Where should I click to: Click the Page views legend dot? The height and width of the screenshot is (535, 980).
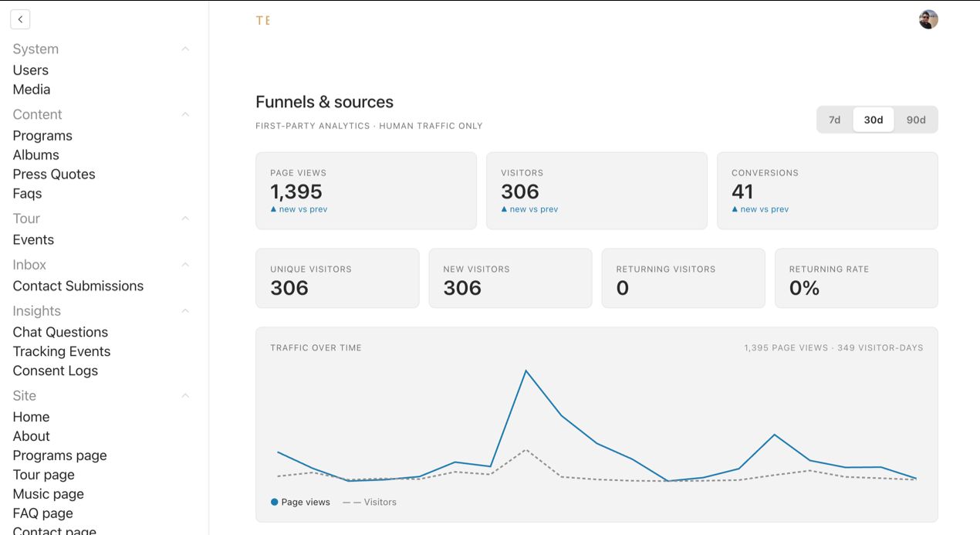(x=274, y=502)
